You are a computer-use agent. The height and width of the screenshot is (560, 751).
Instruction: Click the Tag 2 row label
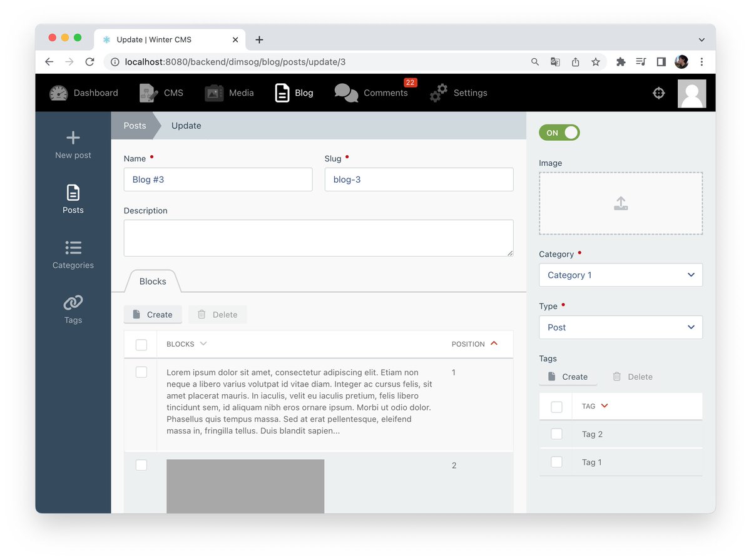592,434
